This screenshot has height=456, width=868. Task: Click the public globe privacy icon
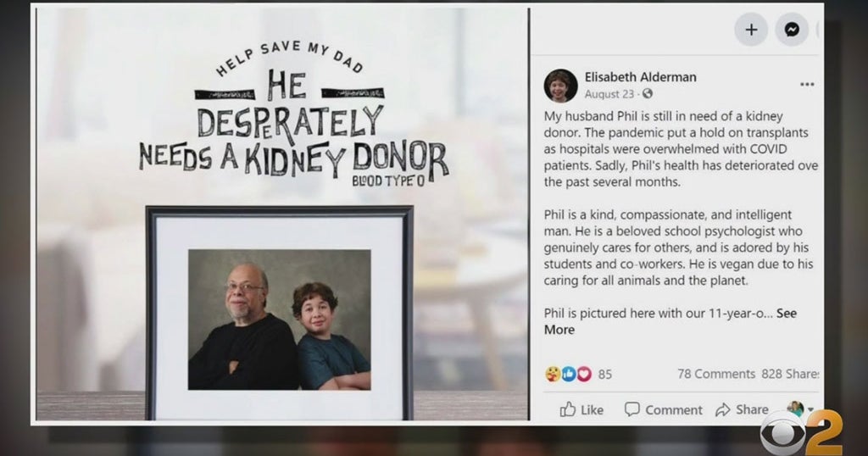coord(647,93)
